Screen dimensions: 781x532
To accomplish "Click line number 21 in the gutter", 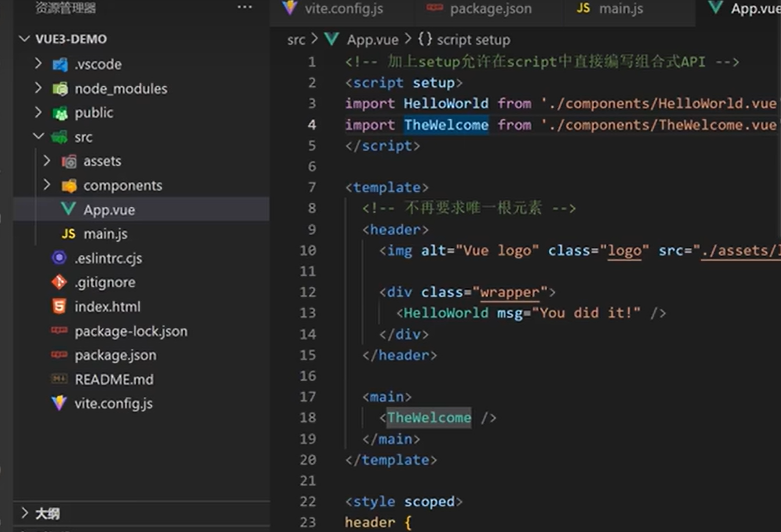I will (308, 481).
